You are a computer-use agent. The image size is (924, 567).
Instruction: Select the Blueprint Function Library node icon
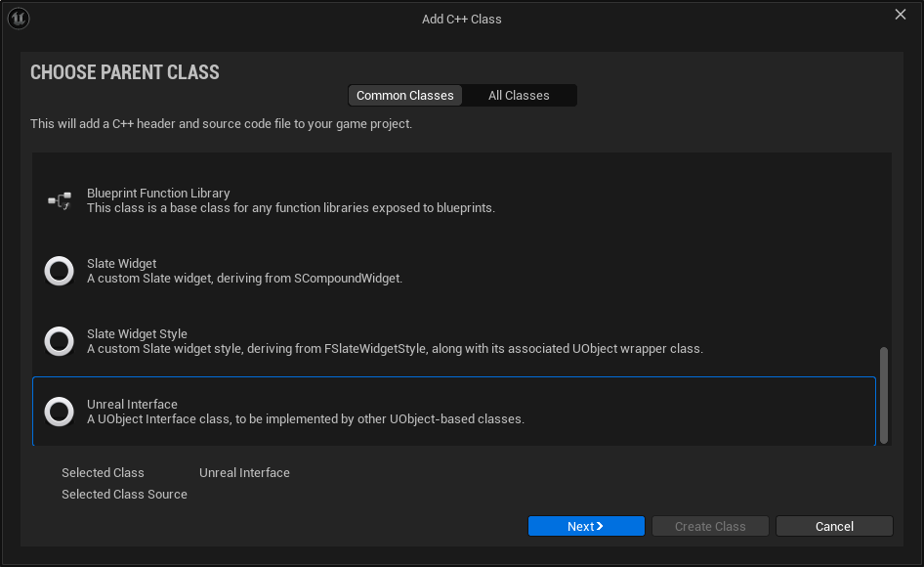click(60, 200)
